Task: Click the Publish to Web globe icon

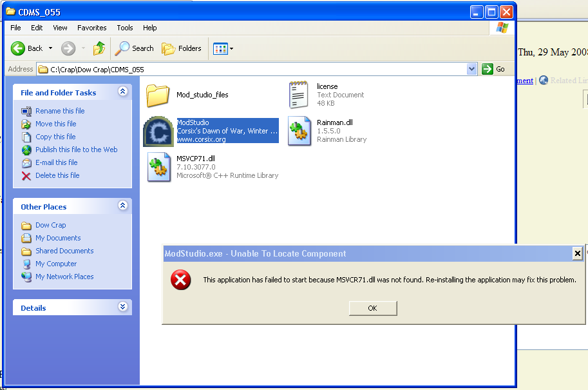Action: pyautogui.click(x=26, y=150)
